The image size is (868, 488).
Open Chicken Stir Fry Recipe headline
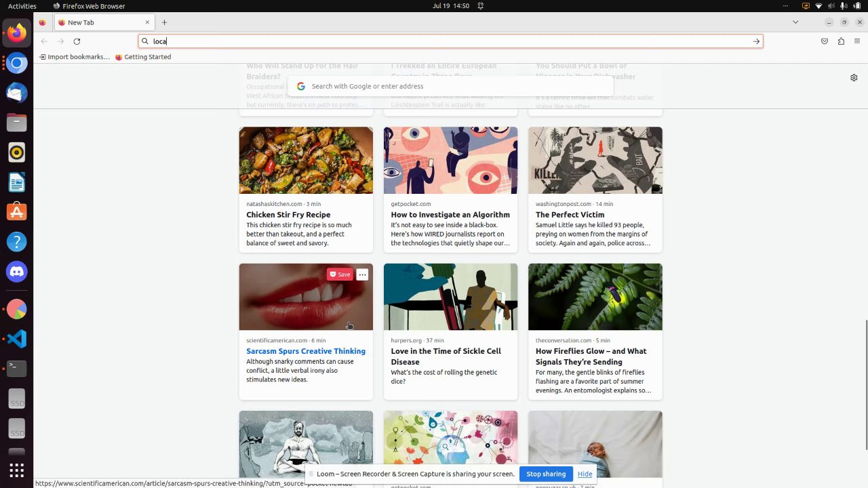[288, 215]
